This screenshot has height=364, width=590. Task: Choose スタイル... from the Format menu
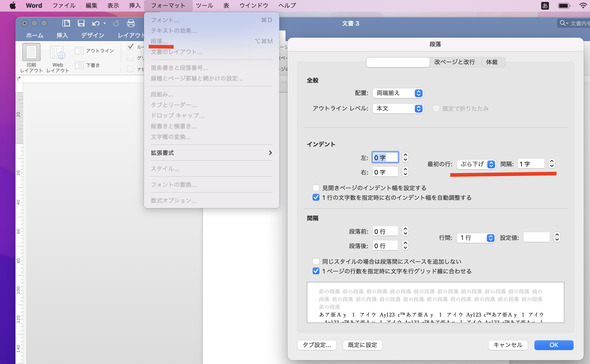pos(211,168)
